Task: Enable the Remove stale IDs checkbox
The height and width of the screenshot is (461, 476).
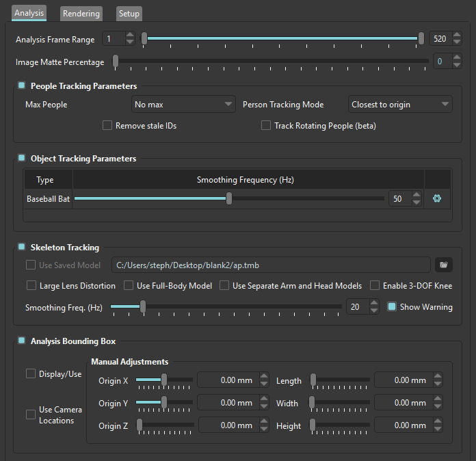Action: pyautogui.click(x=107, y=126)
